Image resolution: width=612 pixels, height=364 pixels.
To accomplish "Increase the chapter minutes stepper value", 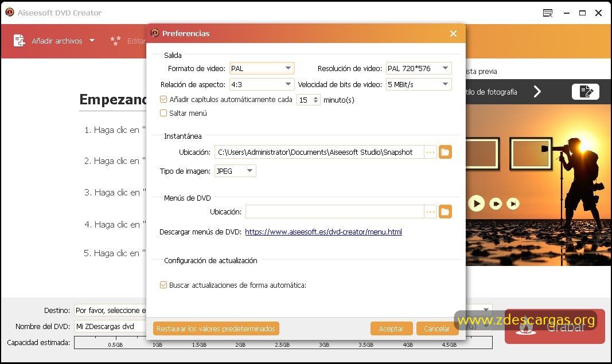I will point(316,97).
